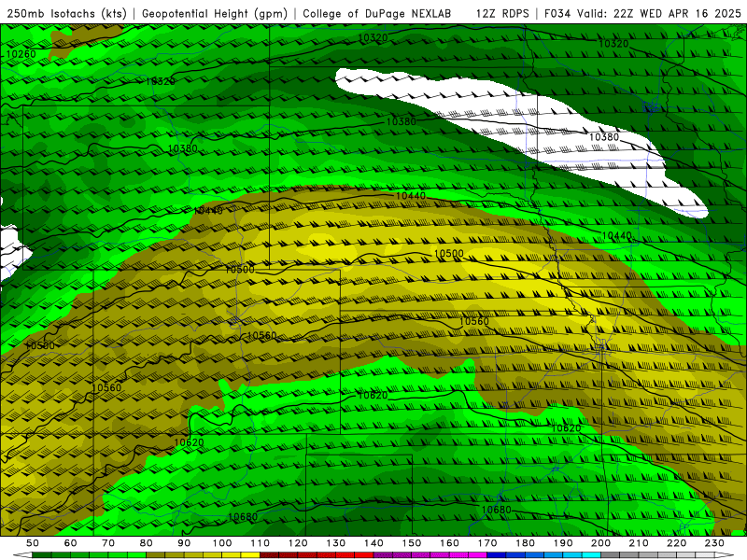This screenshot has width=747, height=560.
Task: Click the 130 knot legend label
Action: pyautogui.click(x=336, y=543)
